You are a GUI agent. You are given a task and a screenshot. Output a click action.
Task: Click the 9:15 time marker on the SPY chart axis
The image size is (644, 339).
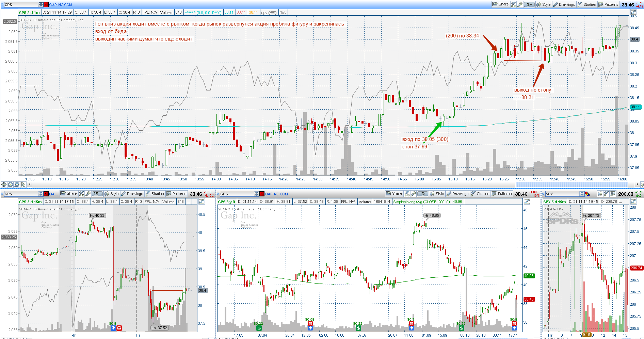pos(586,335)
